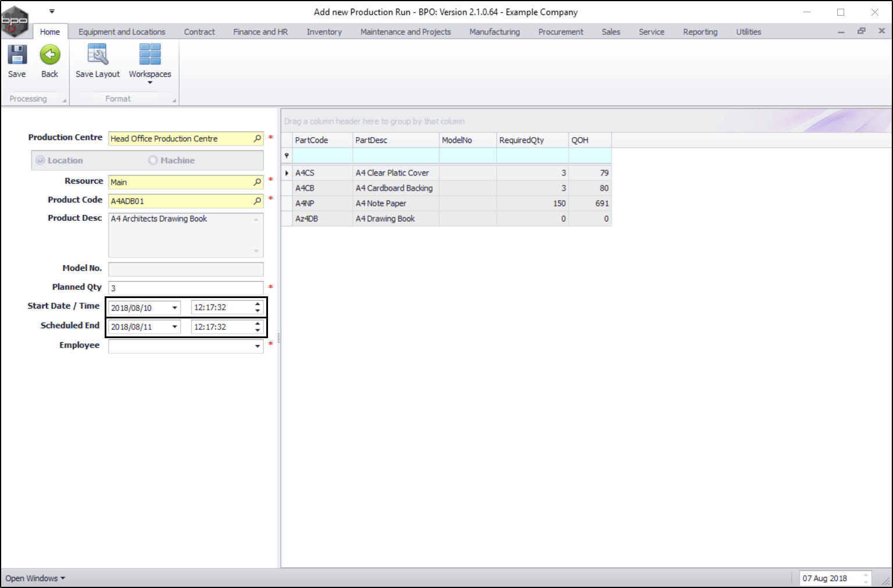
Task: Close the inner document with the X
Action: coord(881,31)
